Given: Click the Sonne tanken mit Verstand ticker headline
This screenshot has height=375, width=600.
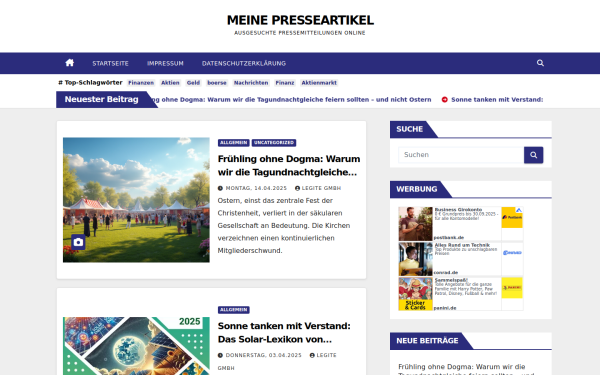Looking at the screenshot, I should click(497, 99).
